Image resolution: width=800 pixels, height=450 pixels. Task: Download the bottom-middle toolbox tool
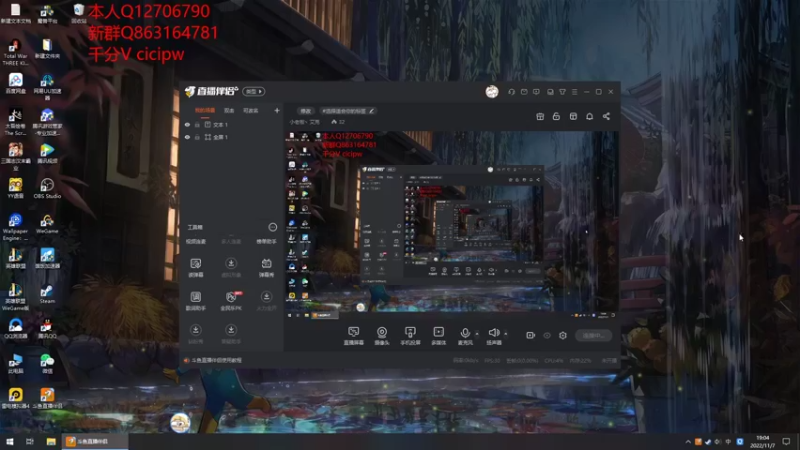point(231,334)
